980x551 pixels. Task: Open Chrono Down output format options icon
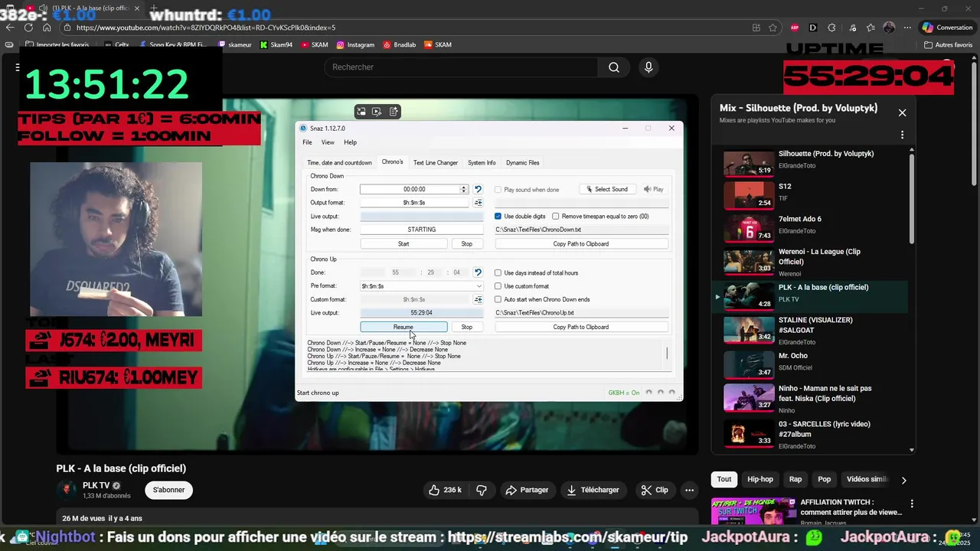478,203
